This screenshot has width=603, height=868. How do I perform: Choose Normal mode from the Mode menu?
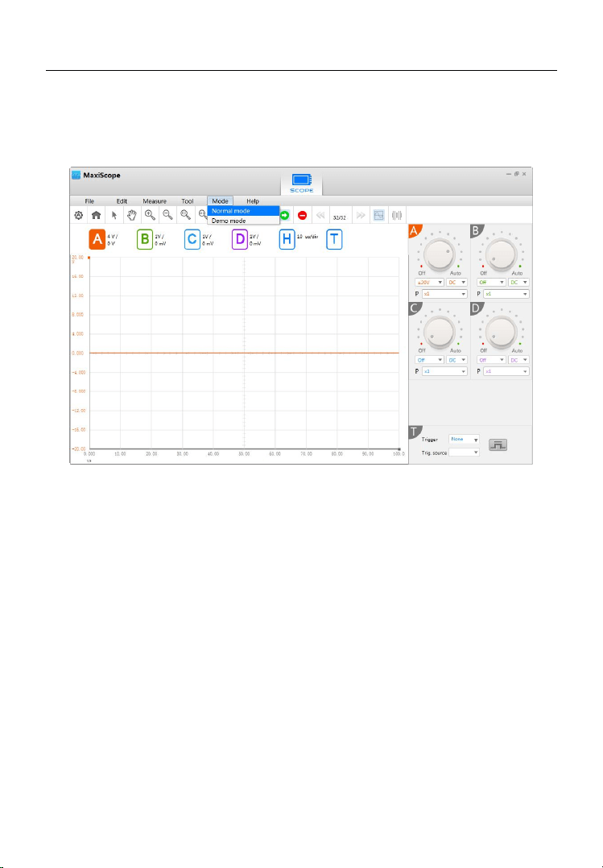click(x=244, y=211)
